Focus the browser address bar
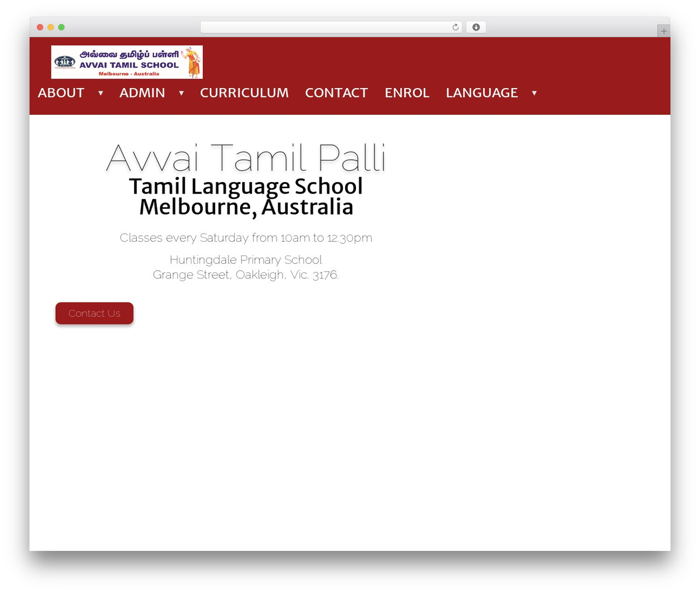Image resolution: width=700 pixels, height=593 pixels. [x=331, y=27]
